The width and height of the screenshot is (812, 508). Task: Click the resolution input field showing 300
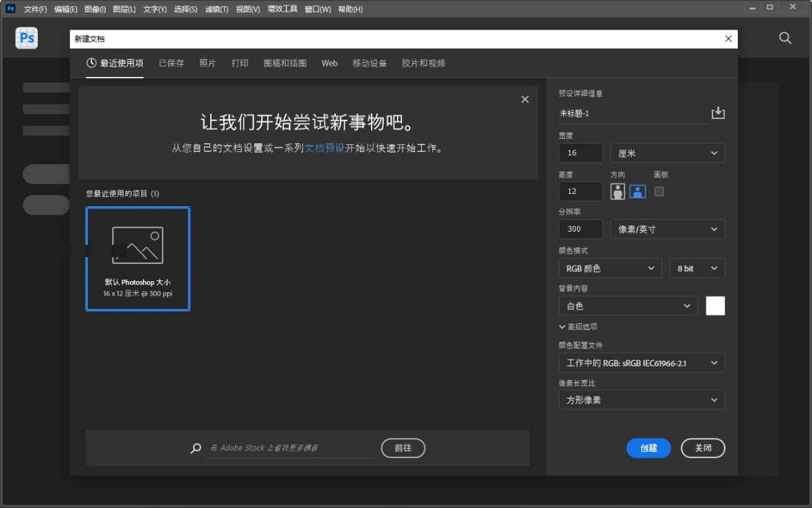[580, 229]
